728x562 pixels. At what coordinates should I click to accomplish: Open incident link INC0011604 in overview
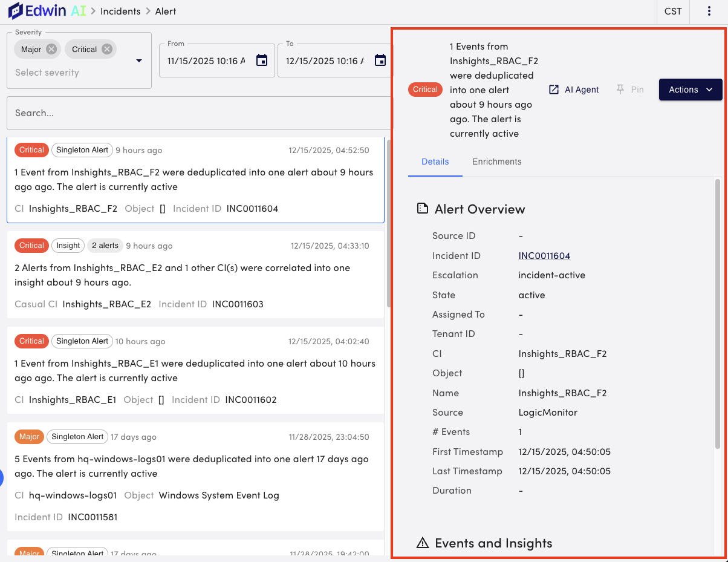[x=544, y=256]
